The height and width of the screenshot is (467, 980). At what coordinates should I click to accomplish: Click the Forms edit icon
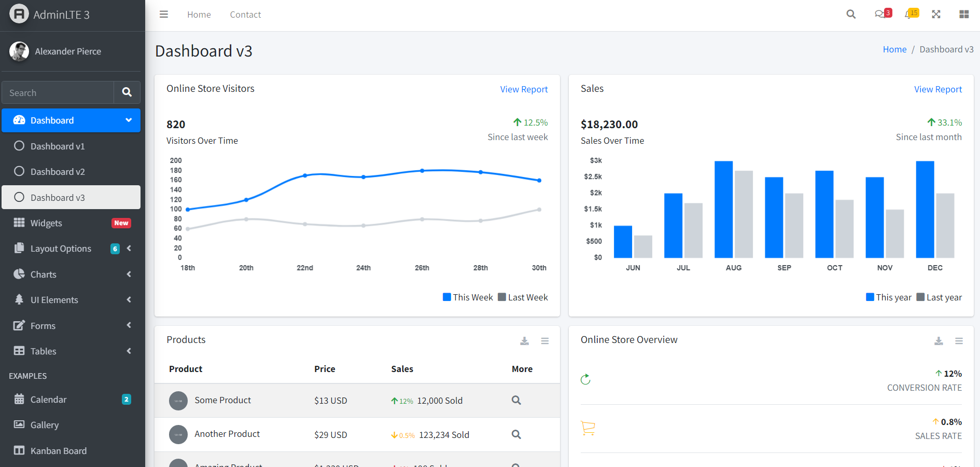click(x=19, y=325)
